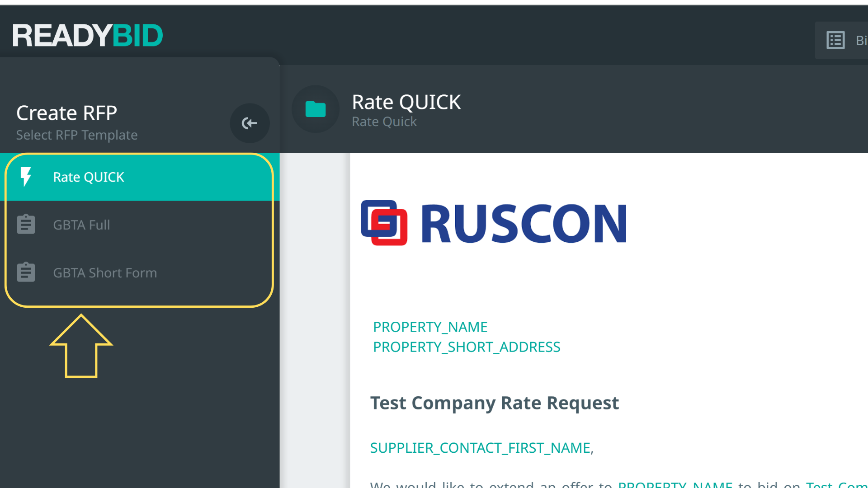Viewport: 868px width, 488px height.
Task: Click the PROPERTY_NAME placeholder above the address
Action: tap(430, 327)
